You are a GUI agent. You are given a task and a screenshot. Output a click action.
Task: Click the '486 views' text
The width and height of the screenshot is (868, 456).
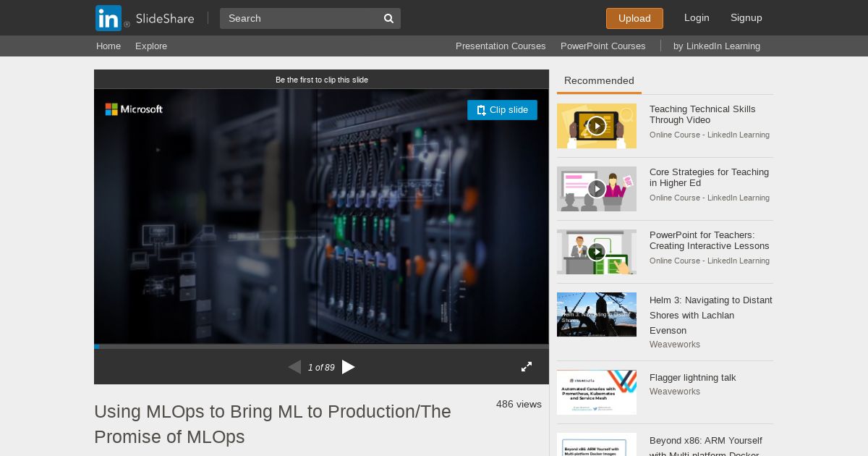[519, 405]
